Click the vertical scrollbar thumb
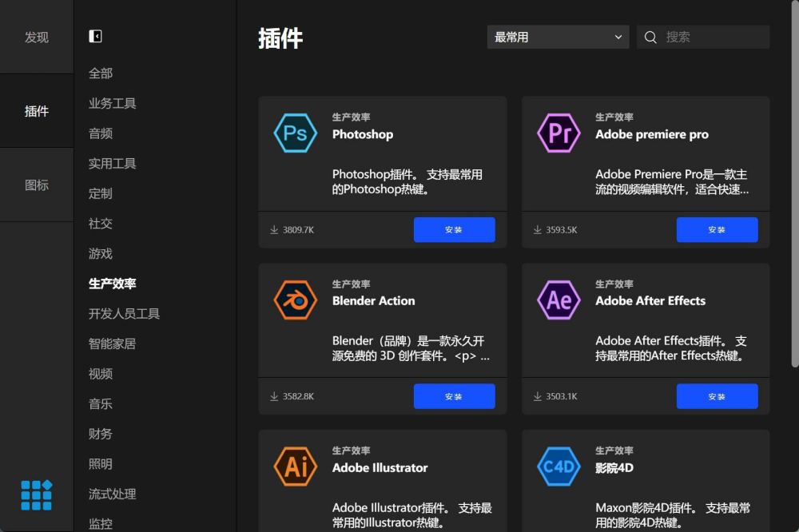 pyautogui.click(x=795, y=184)
